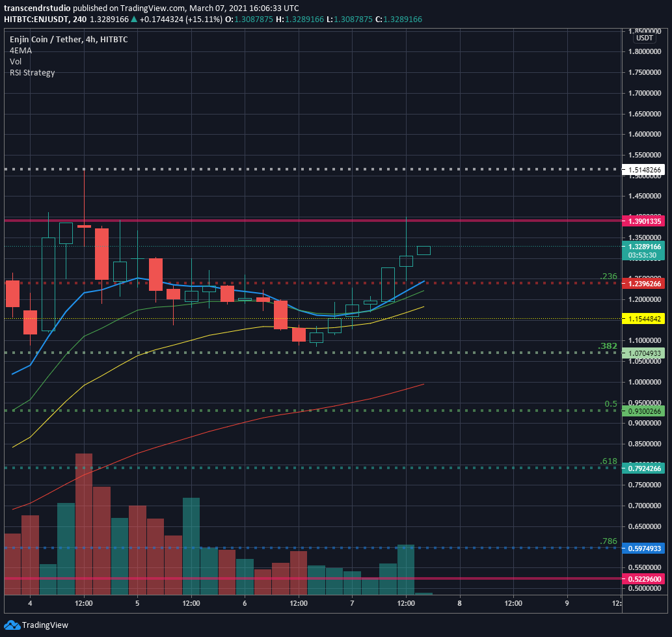Click the C:1.3289166 close value in header
This screenshot has height=637, width=672.
tap(399, 20)
